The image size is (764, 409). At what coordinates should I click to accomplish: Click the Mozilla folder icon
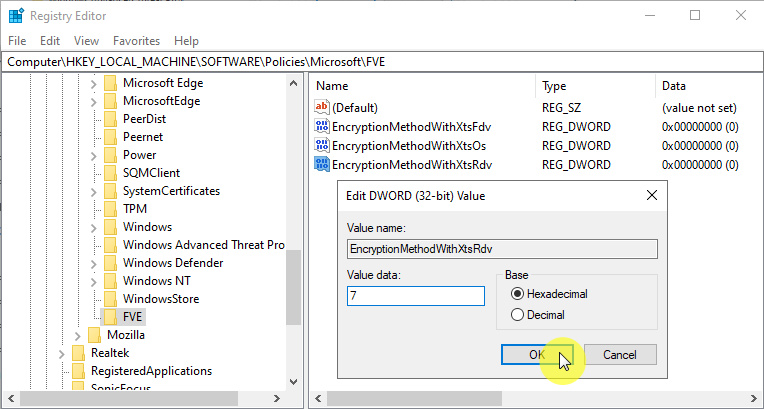pyautogui.click(x=95, y=335)
